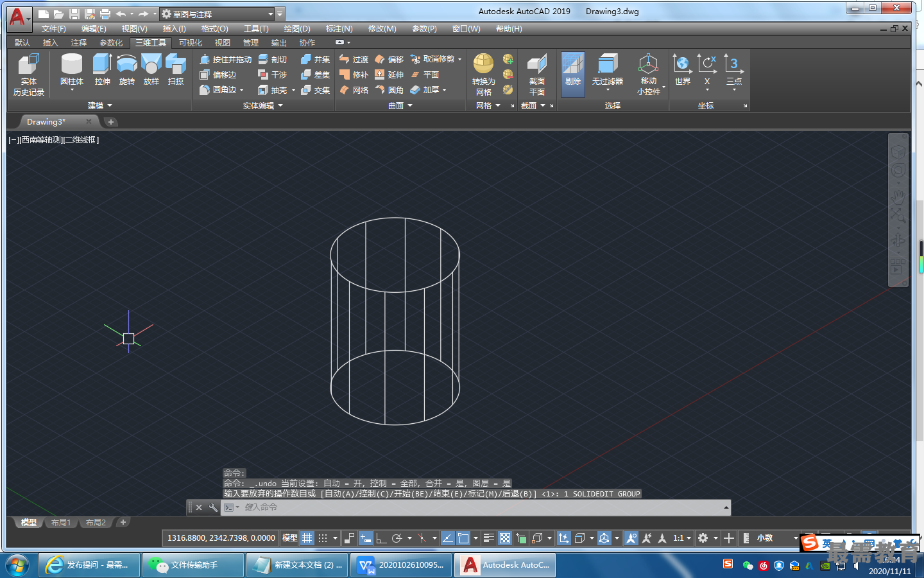Click the 延伸 surface extend tool

[389, 75]
